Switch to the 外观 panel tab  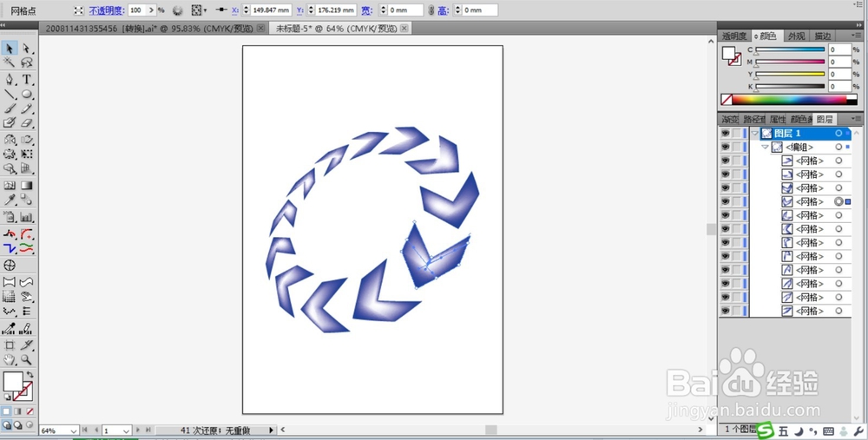(x=797, y=36)
